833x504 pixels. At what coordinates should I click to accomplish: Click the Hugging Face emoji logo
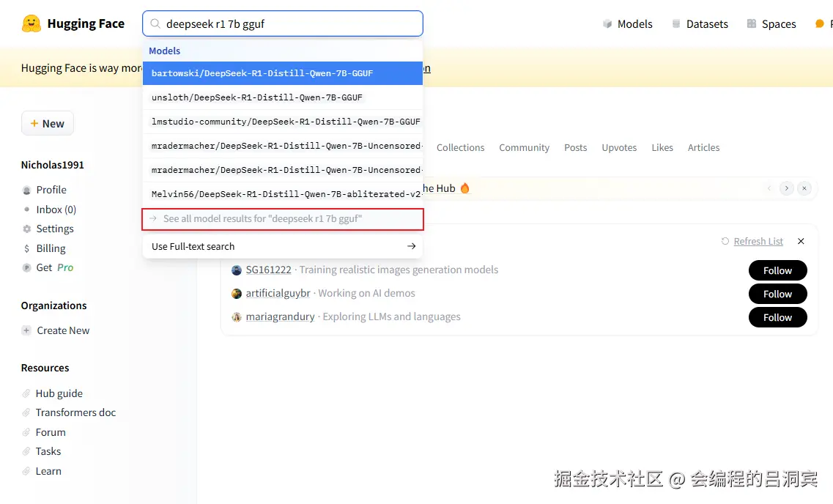pos(32,23)
